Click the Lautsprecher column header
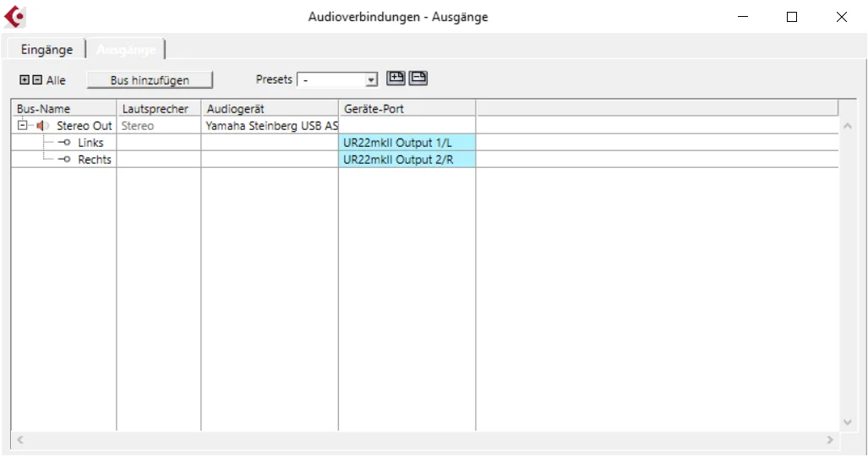Screen dimensions: 868x456 pos(158,108)
